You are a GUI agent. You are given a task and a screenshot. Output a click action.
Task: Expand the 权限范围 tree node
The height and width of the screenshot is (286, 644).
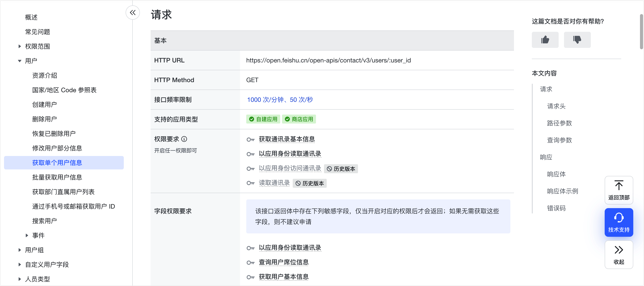pos(20,46)
